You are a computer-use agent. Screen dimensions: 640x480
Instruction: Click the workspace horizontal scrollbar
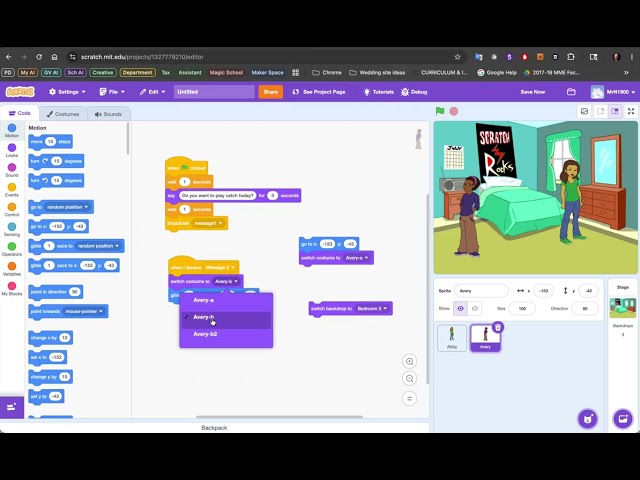point(279,417)
